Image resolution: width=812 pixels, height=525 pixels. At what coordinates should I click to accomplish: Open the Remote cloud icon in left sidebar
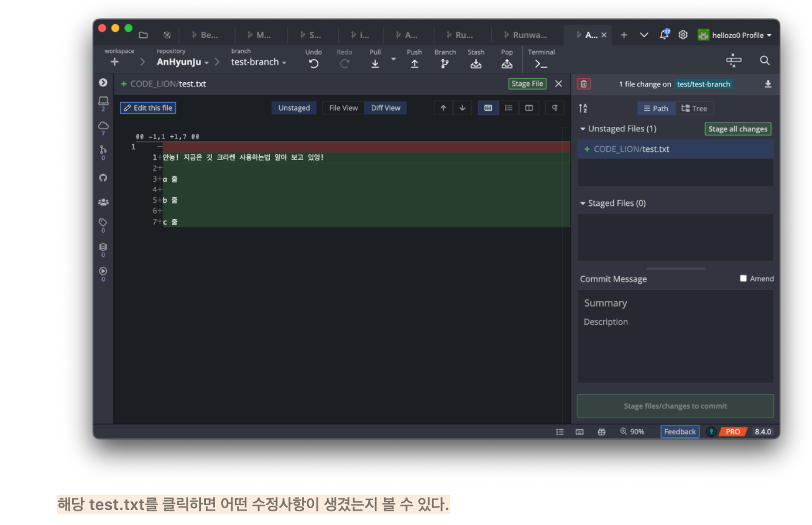pyautogui.click(x=103, y=125)
